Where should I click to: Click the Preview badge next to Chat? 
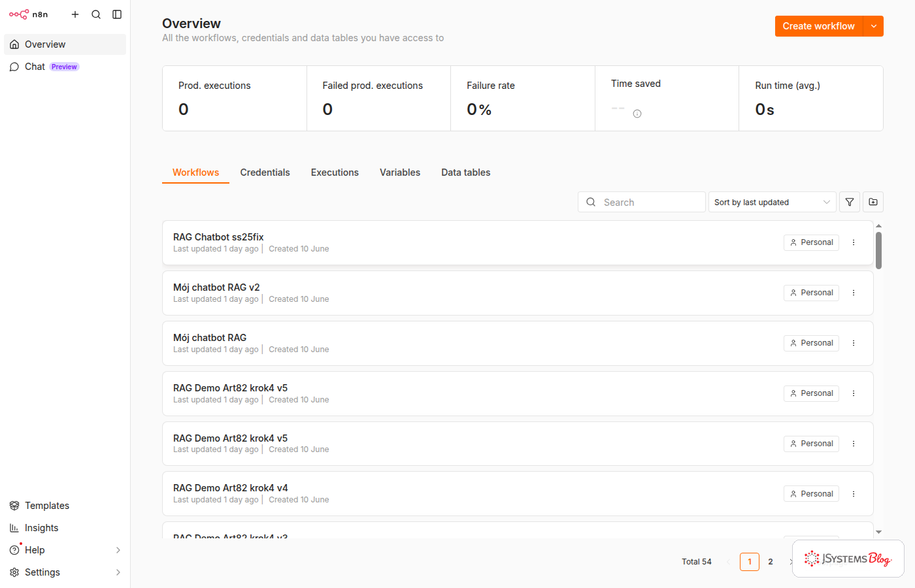pos(64,67)
